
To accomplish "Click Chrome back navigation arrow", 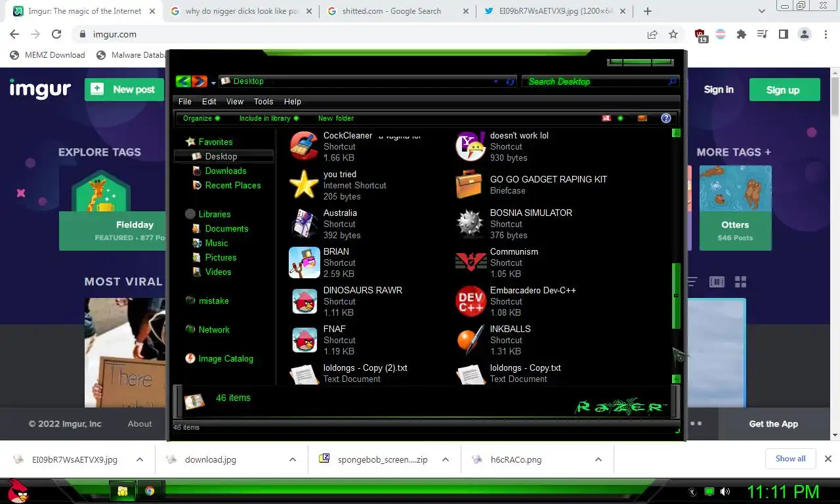I will click(14, 34).
